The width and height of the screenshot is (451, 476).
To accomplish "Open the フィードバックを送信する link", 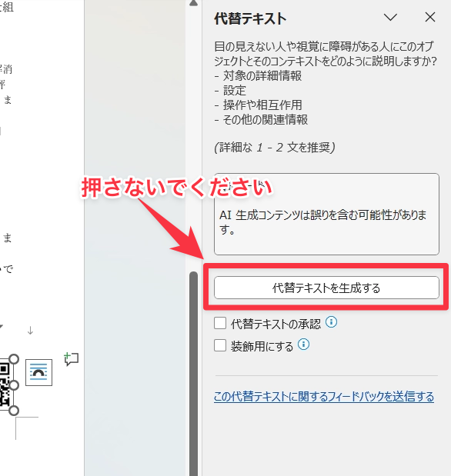I will 324,397.
